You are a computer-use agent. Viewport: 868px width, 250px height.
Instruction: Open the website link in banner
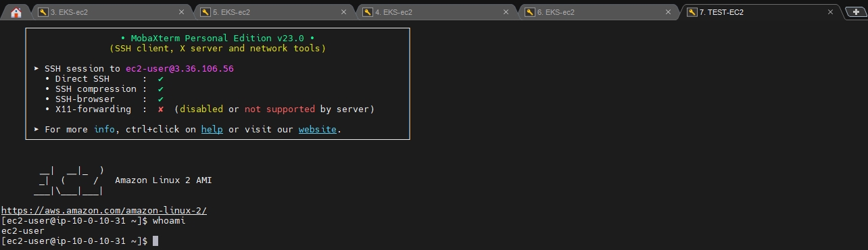317,129
